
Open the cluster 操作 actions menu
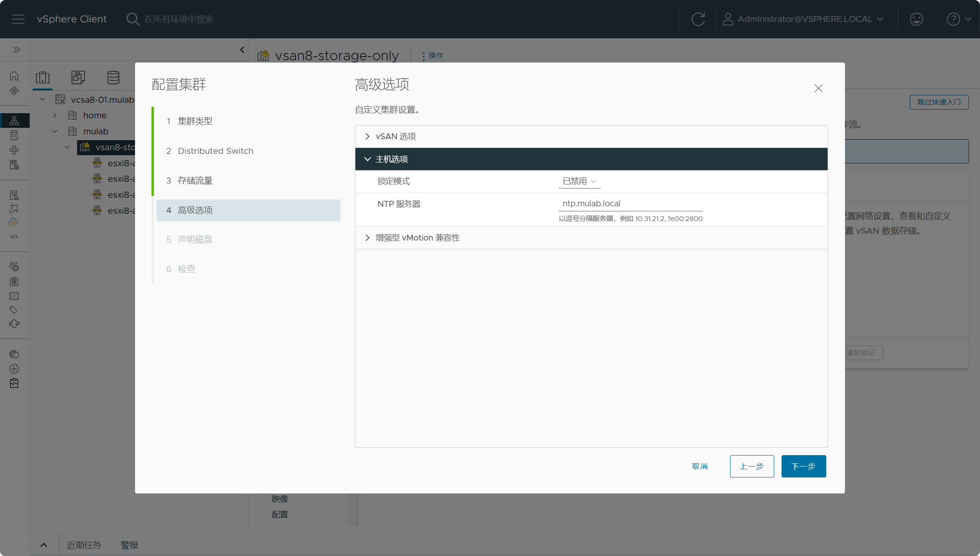click(x=433, y=56)
